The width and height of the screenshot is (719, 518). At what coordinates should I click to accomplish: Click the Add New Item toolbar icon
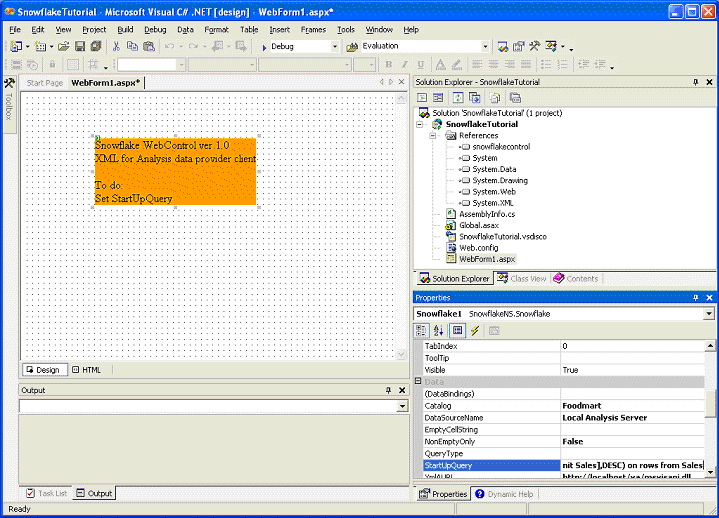click(x=40, y=46)
